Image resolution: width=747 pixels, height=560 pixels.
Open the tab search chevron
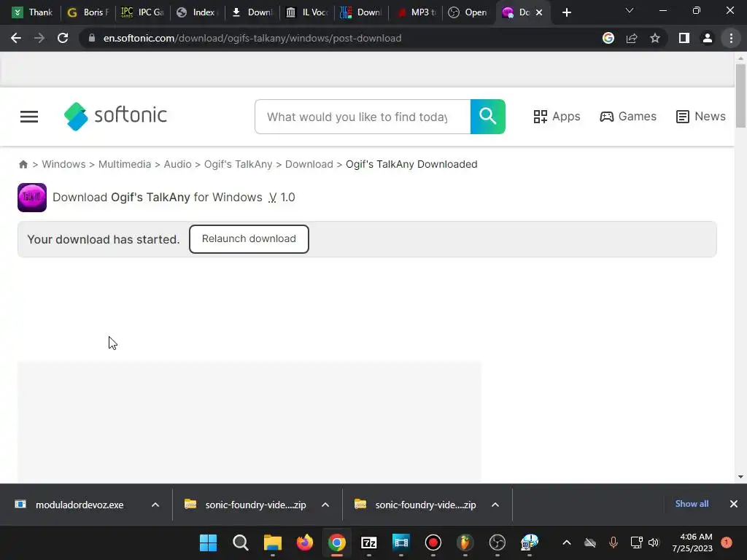[630, 10]
